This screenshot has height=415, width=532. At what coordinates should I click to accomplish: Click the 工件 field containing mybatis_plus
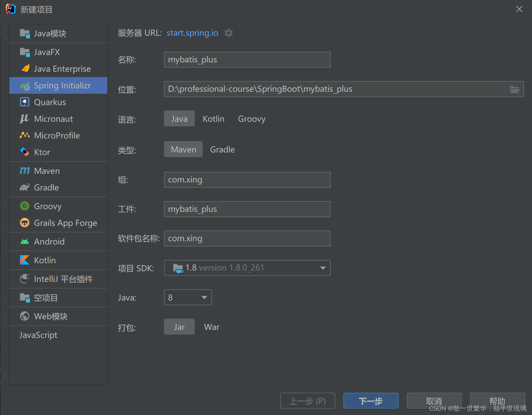tap(247, 209)
